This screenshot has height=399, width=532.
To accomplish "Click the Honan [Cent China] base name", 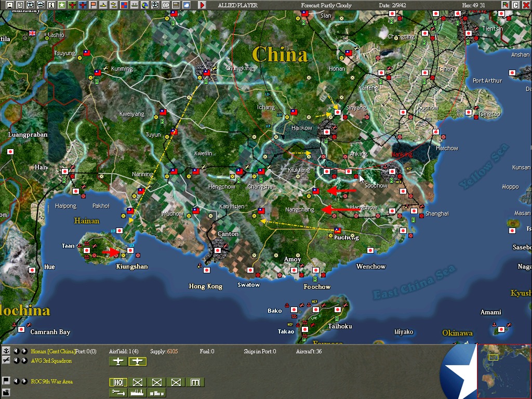I will point(52,351).
